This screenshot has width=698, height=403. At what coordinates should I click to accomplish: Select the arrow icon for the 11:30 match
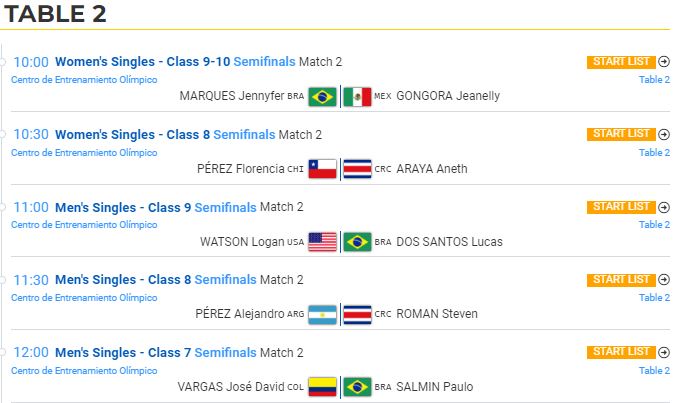(664, 279)
